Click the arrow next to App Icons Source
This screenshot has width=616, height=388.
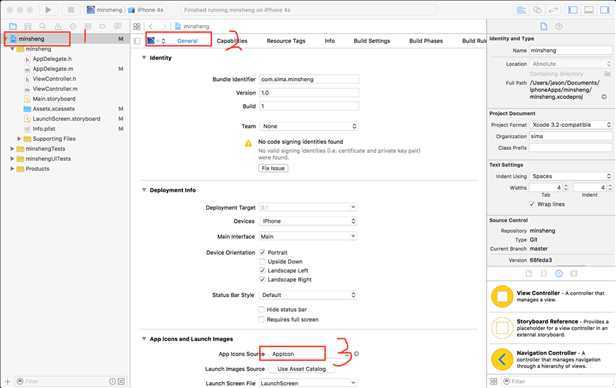356,354
